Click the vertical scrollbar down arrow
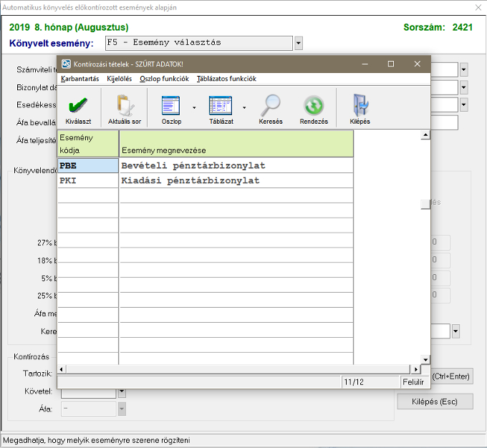This screenshot has width=487, height=448. pyautogui.click(x=425, y=359)
